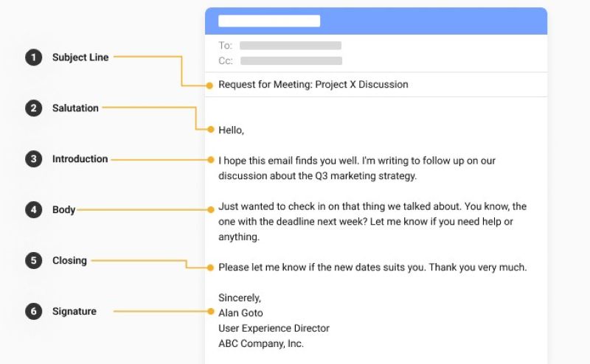Click the number 2 badge icon
590x364 pixels.
[x=33, y=108]
